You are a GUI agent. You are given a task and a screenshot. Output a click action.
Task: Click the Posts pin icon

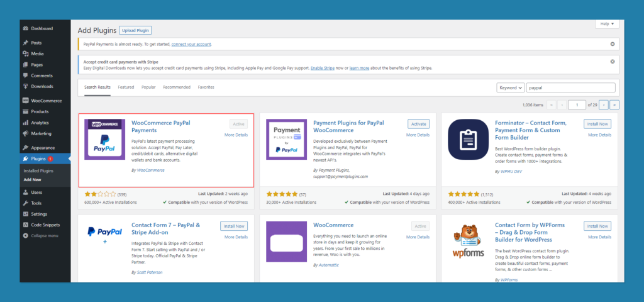click(x=25, y=43)
